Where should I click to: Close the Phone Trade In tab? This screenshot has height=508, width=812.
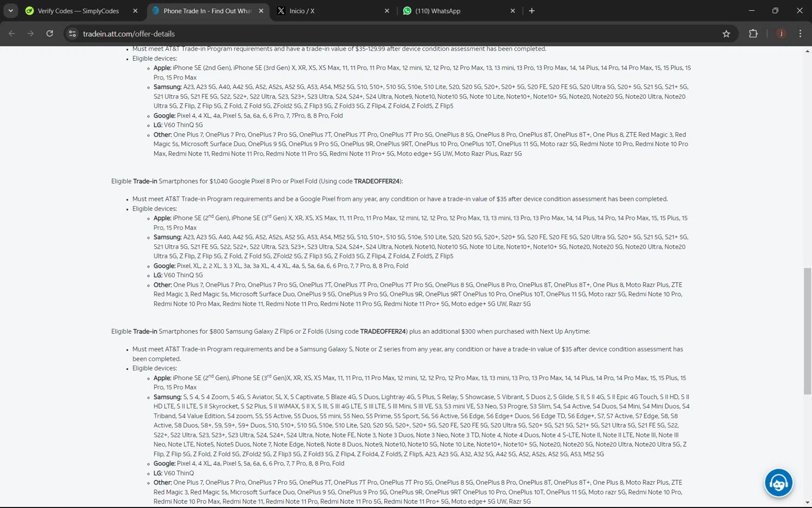[x=261, y=11]
